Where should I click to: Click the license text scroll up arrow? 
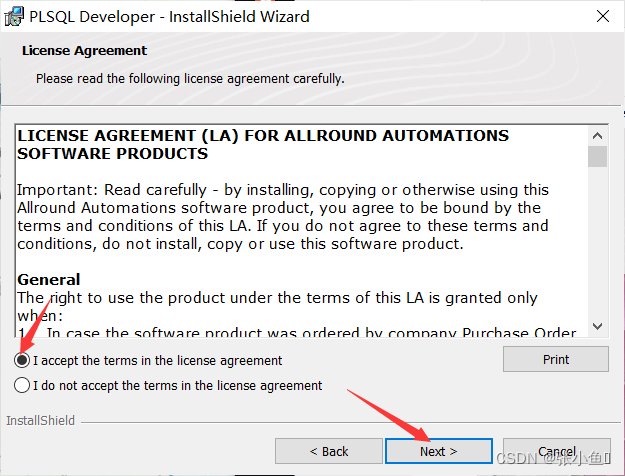click(597, 136)
